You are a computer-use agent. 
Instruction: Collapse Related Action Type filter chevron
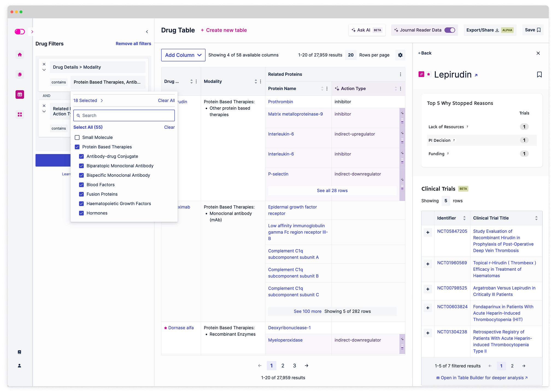(44, 112)
